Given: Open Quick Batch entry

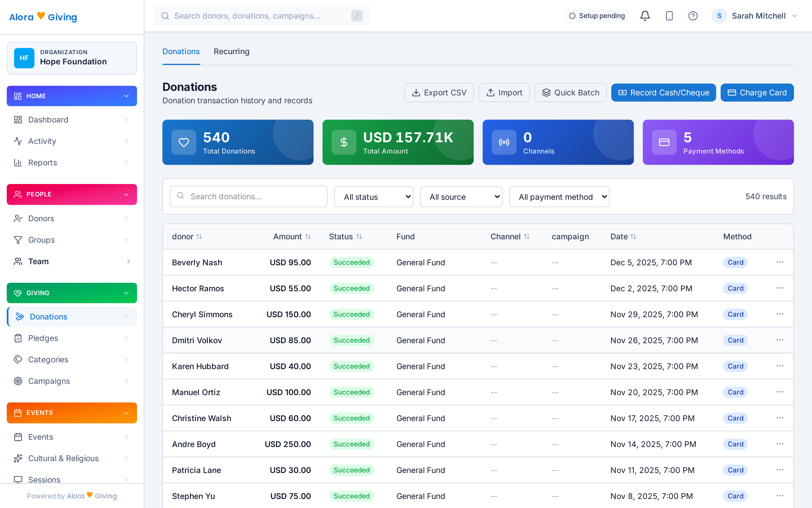Looking at the screenshot, I should tap(570, 92).
